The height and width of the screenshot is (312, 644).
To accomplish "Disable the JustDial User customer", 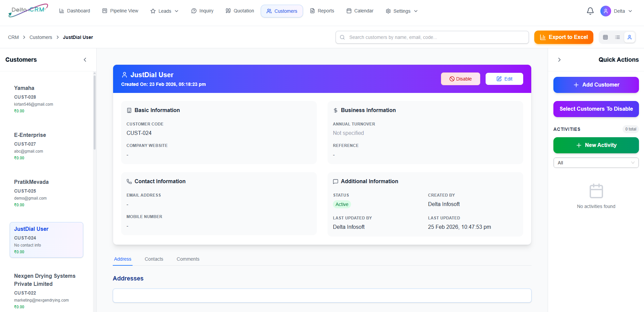I will tap(460, 79).
